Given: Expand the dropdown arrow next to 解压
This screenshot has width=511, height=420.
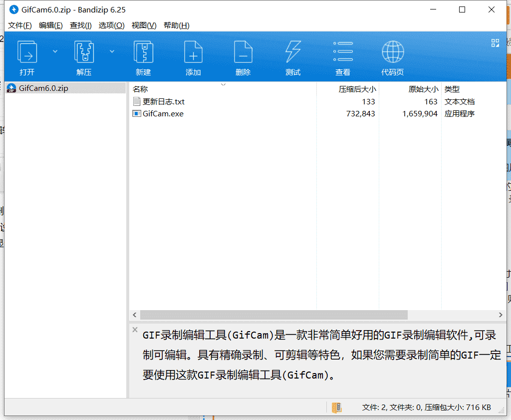Looking at the screenshot, I should tap(112, 51).
